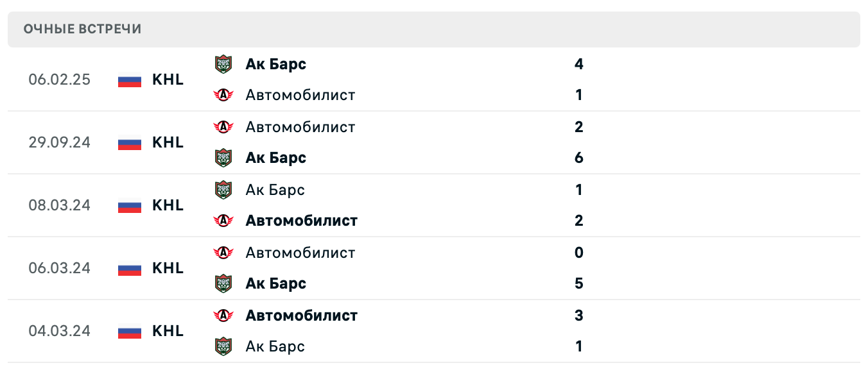
Task: Open bold Автомобилист team in 08.03.24 match
Action: 301,221
